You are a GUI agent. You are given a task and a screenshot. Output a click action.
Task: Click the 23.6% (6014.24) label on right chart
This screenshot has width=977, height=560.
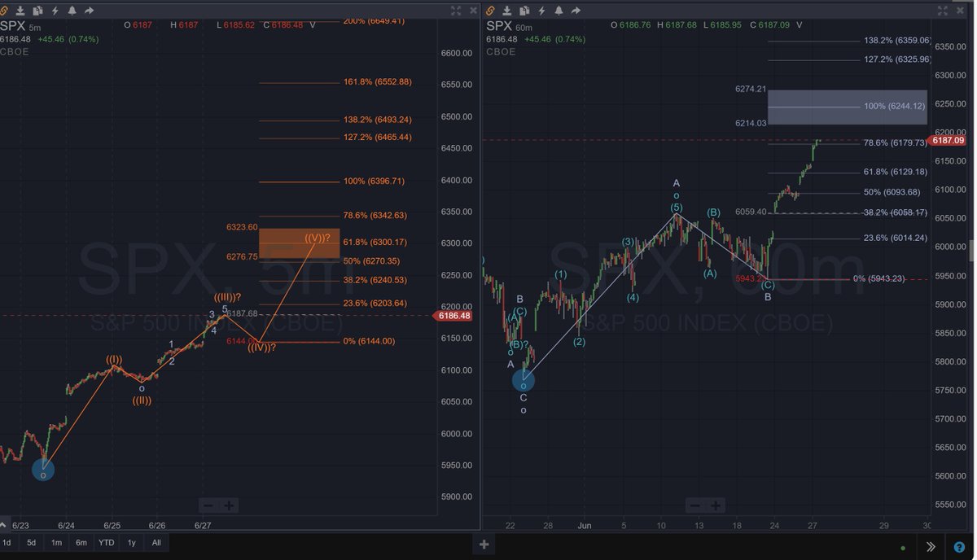pyautogui.click(x=894, y=238)
